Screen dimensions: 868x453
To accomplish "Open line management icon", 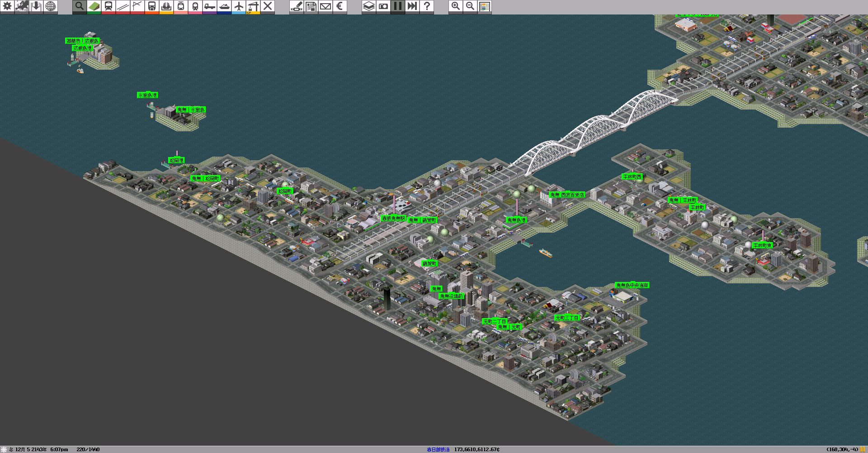I will pos(297,7).
